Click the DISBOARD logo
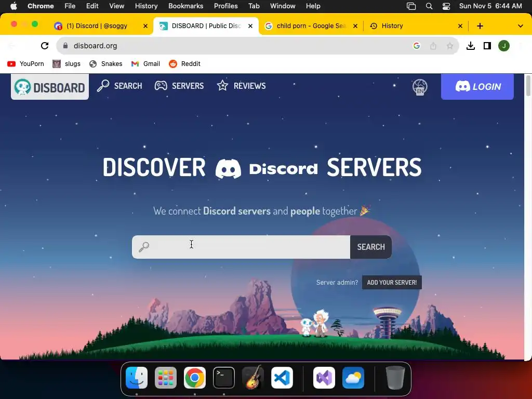 point(50,87)
